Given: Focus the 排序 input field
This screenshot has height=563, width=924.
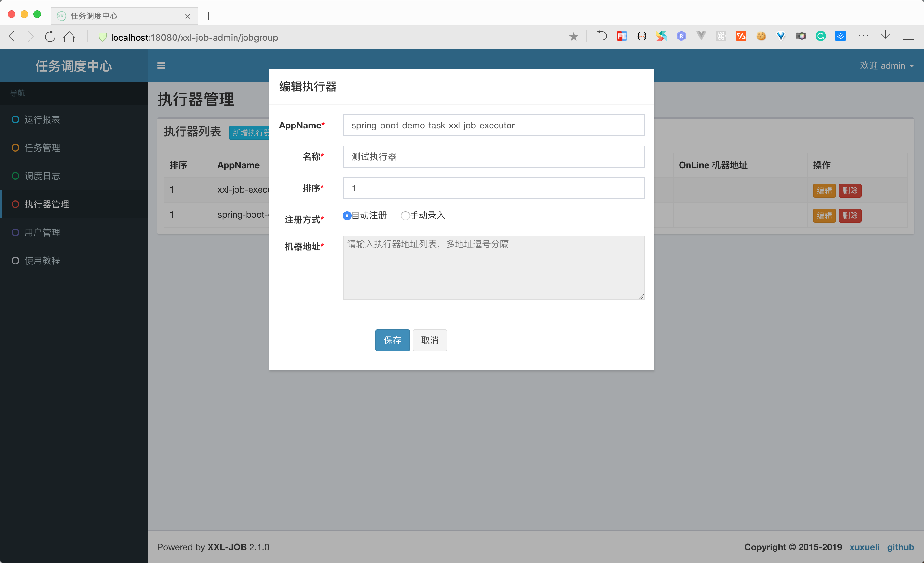Looking at the screenshot, I should (493, 188).
